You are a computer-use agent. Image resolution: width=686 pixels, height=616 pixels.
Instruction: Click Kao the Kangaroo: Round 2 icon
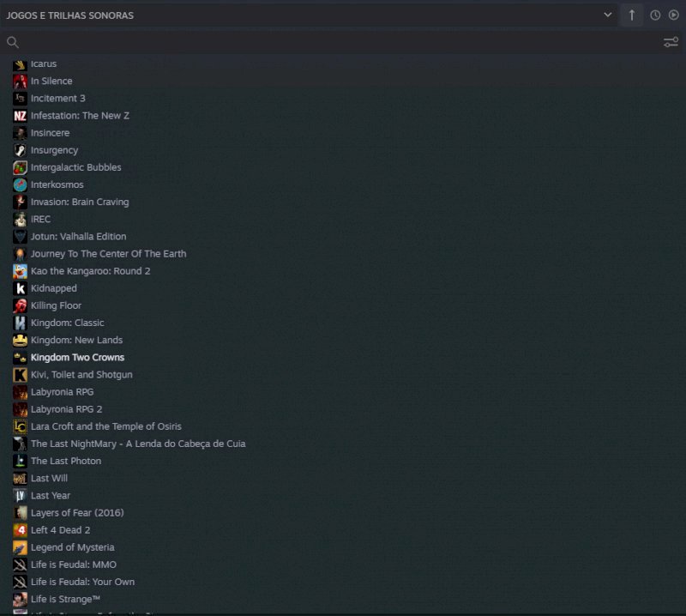pos(21,271)
